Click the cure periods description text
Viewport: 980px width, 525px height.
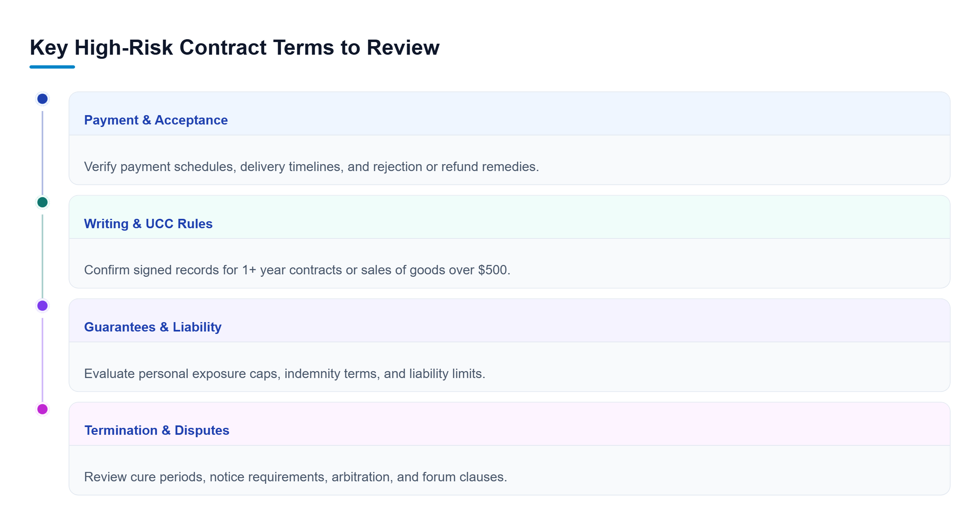(x=296, y=477)
